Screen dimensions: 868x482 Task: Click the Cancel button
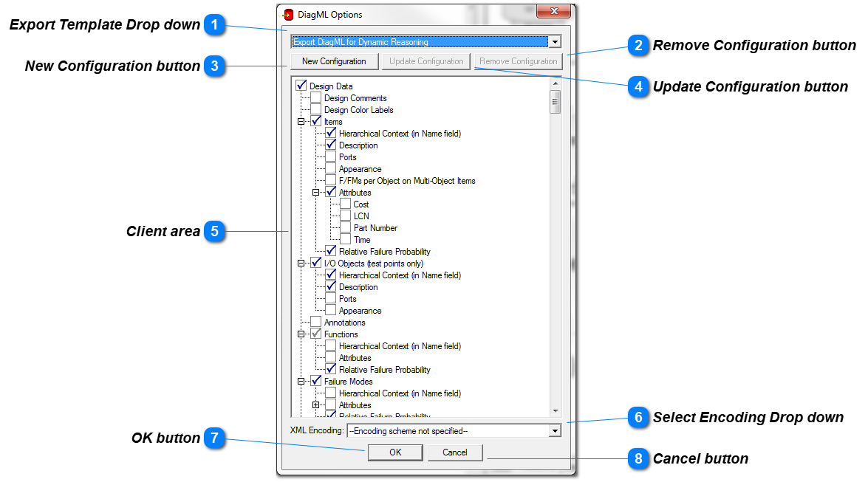click(x=454, y=452)
